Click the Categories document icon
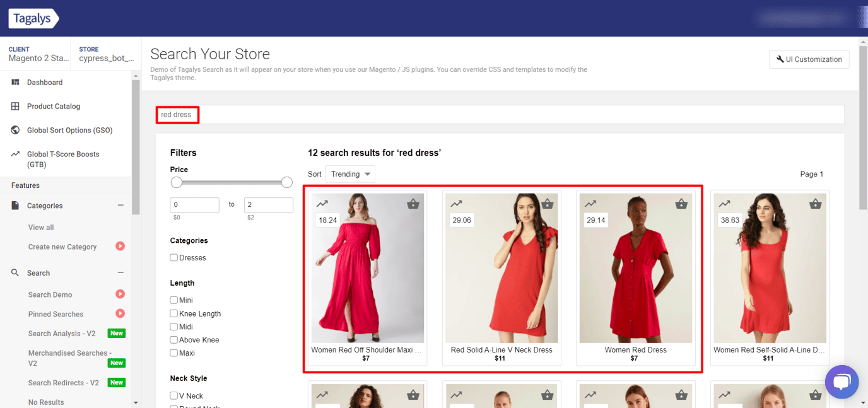Screen dimensions: 868x408 [x=16, y=206]
